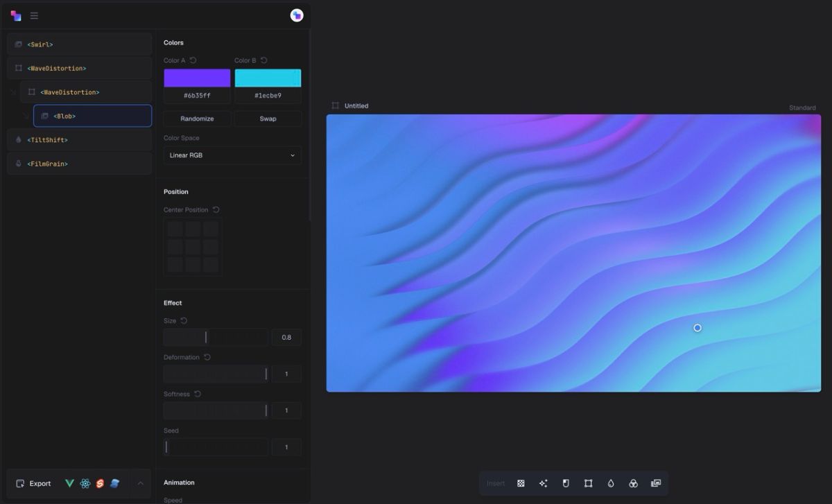Select the Vue framework icon
Image resolution: width=832 pixels, height=504 pixels.
69,483
